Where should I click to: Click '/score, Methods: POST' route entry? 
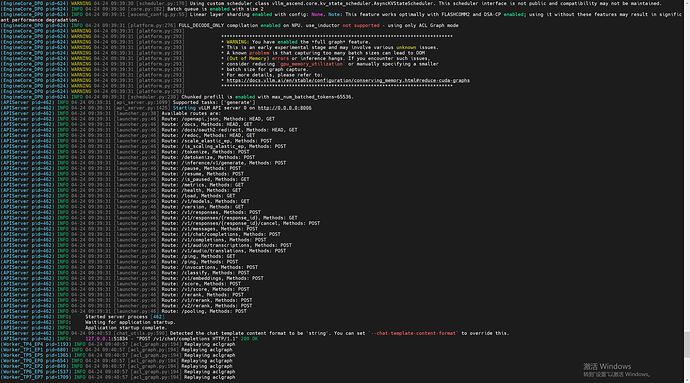click(x=201, y=284)
